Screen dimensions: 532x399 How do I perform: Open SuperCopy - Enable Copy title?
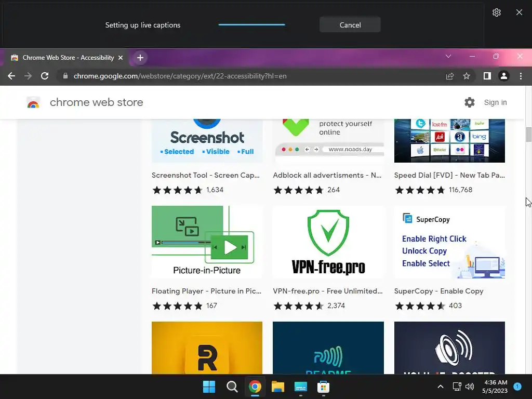438,291
